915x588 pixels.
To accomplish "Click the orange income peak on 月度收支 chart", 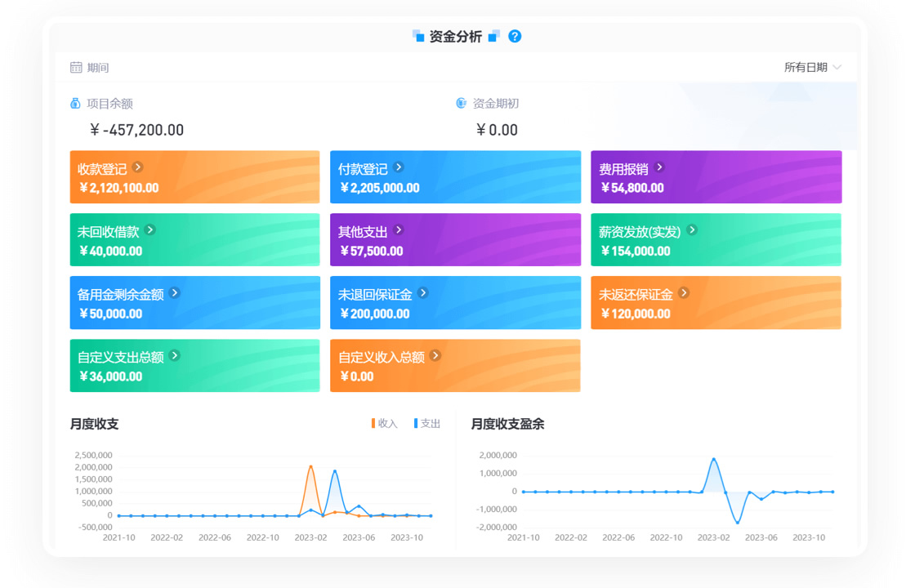I will pyautogui.click(x=311, y=466).
